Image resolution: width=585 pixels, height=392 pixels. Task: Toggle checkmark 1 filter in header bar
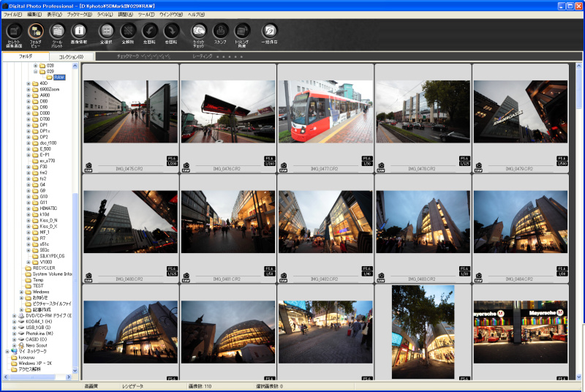(143, 57)
